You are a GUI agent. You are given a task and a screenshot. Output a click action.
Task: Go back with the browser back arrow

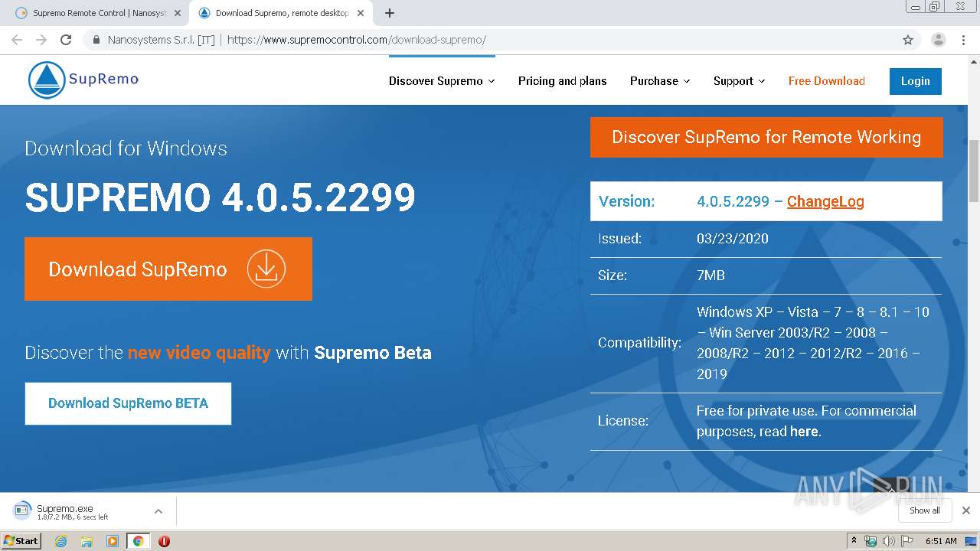tap(17, 40)
